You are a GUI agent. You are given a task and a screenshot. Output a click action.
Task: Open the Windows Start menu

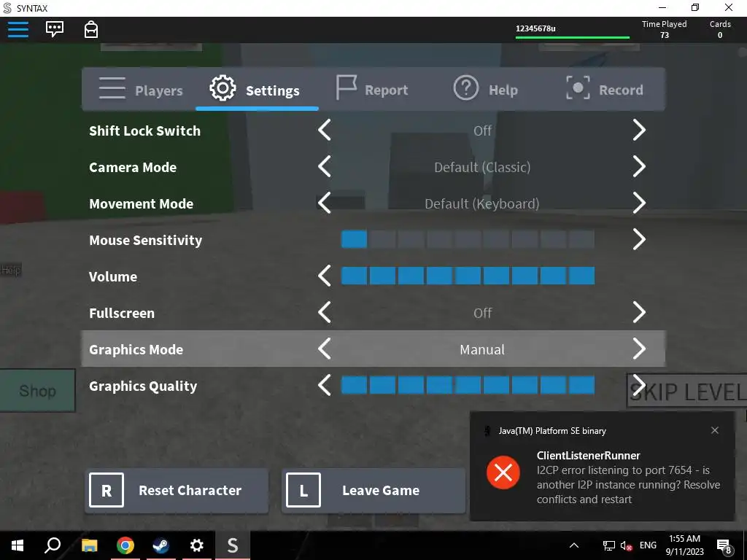18,545
